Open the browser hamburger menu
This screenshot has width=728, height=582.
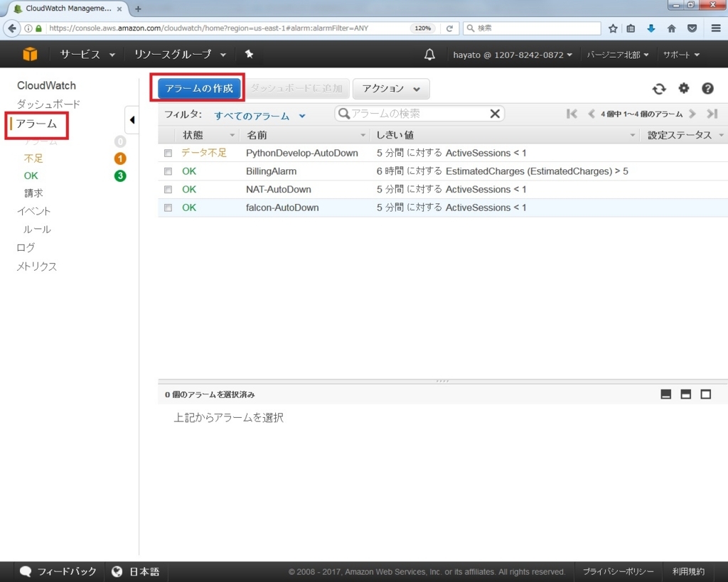(x=715, y=28)
